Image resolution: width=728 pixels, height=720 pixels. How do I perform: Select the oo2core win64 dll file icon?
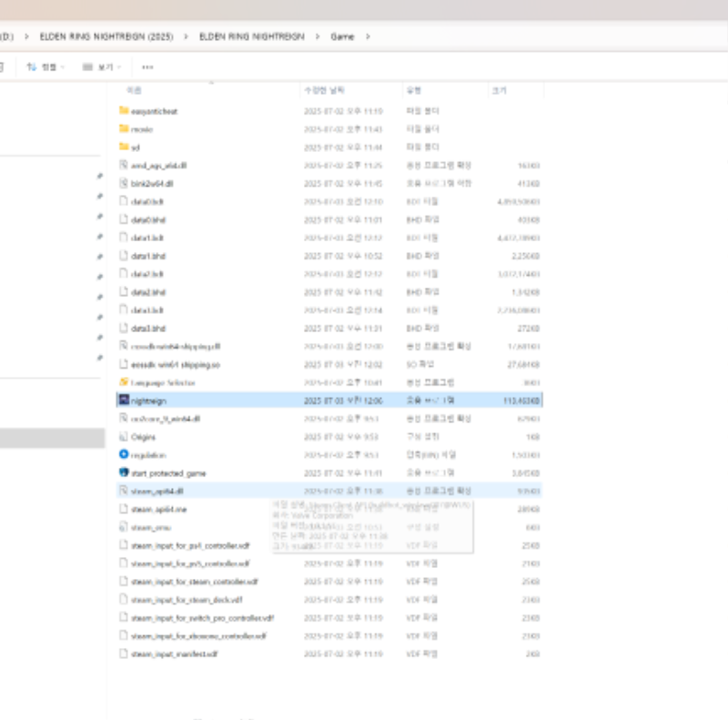coord(124,418)
